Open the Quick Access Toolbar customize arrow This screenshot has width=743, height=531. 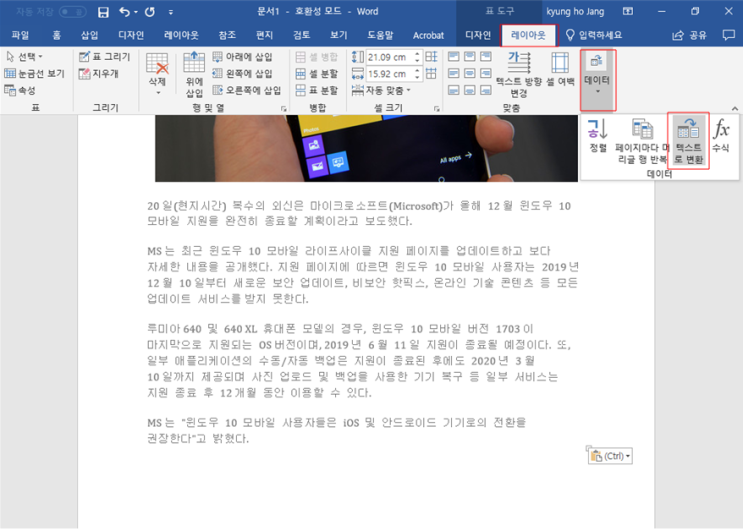(x=171, y=12)
